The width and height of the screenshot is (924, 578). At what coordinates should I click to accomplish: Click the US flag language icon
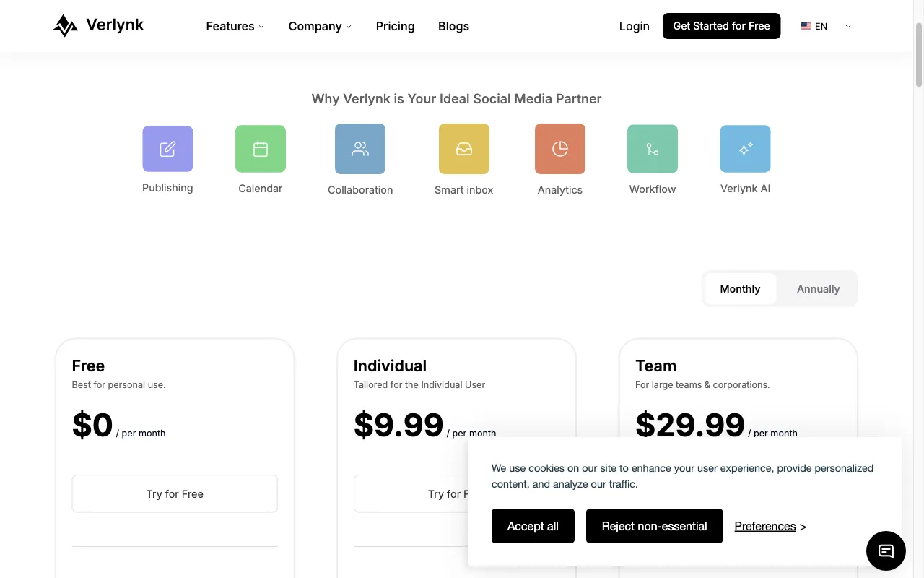tap(806, 26)
